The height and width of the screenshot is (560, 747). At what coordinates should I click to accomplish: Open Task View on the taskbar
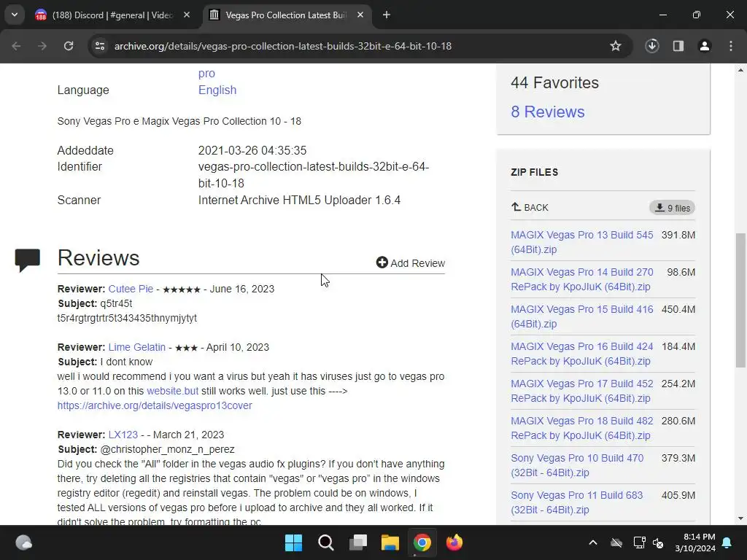tap(357, 542)
